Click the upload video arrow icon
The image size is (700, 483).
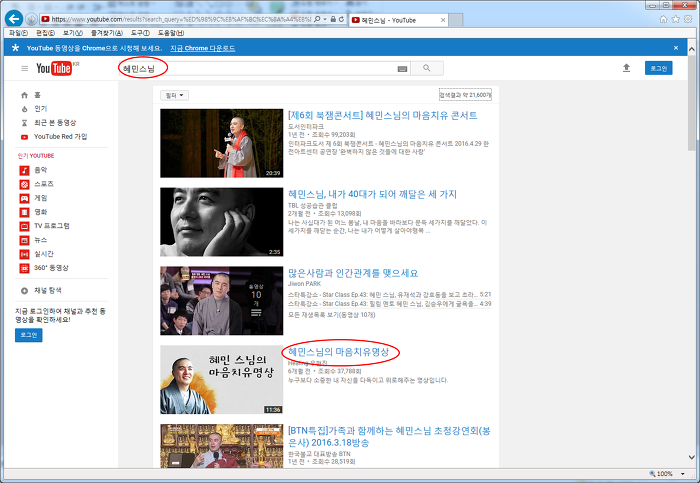(626, 68)
